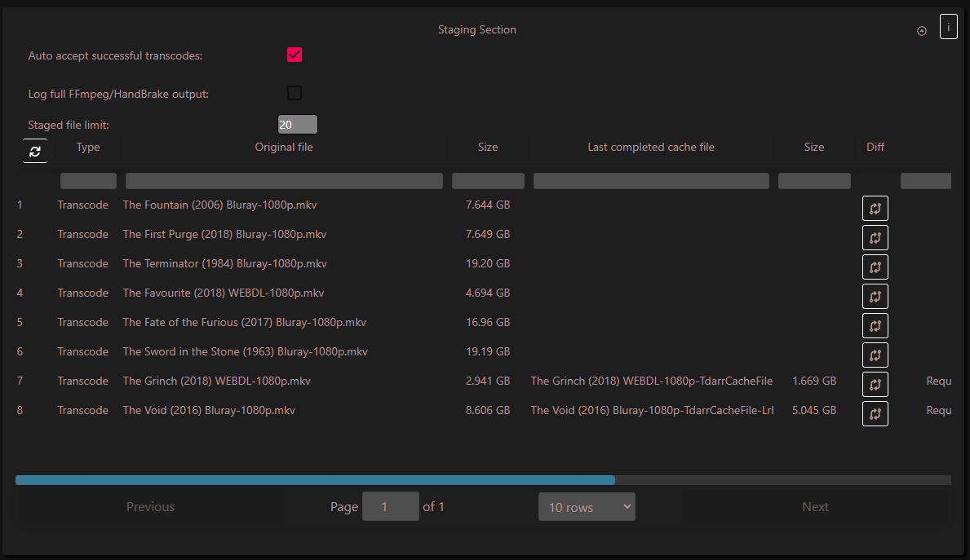This screenshot has height=560, width=970.
Task: Requeue The Terminator (1984) transcode
Action: (875, 267)
